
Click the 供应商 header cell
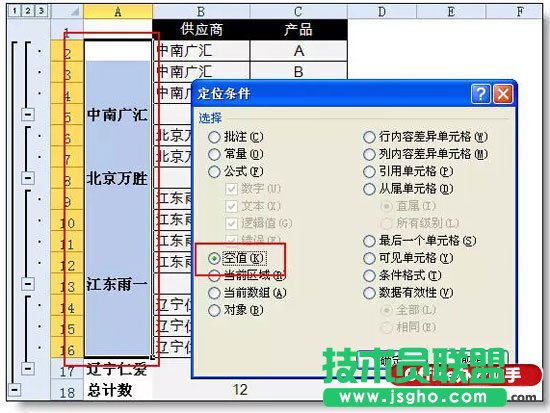click(x=201, y=29)
